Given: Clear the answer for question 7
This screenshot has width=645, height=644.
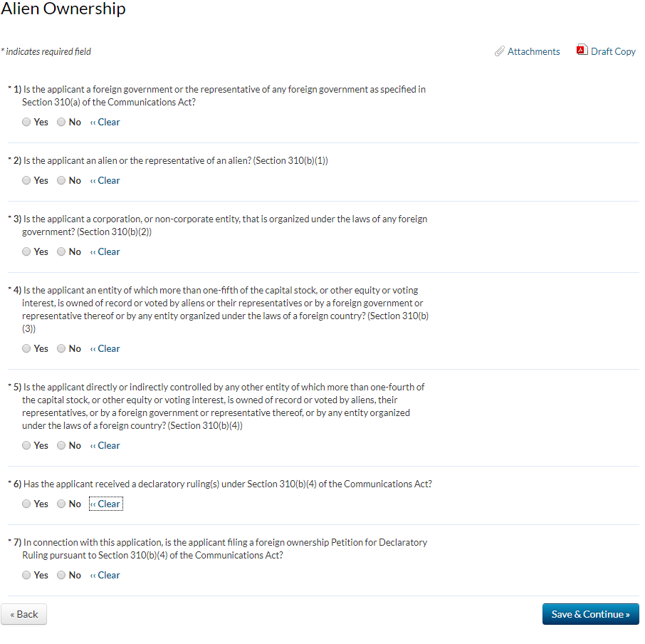Looking at the screenshot, I should (x=105, y=575).
